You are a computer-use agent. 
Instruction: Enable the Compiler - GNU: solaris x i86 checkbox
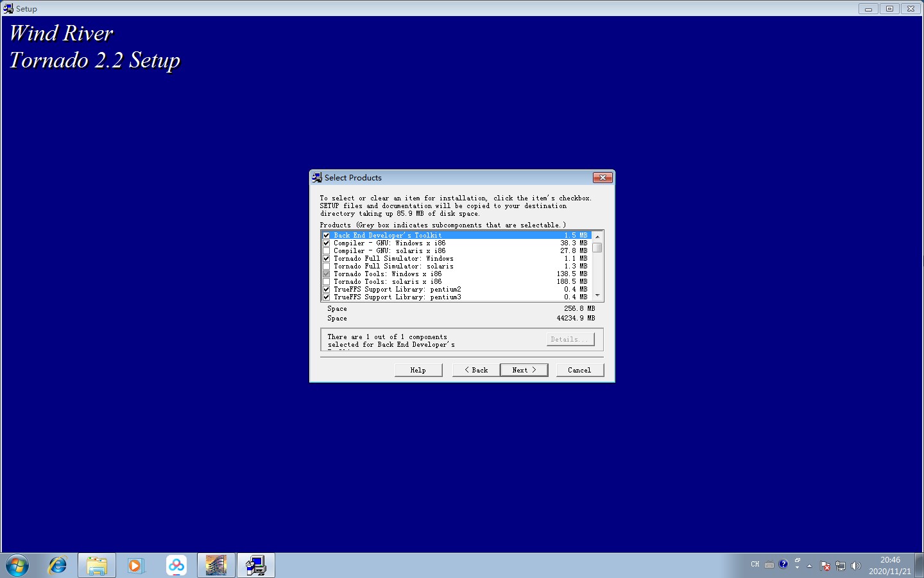coord(327,250)
